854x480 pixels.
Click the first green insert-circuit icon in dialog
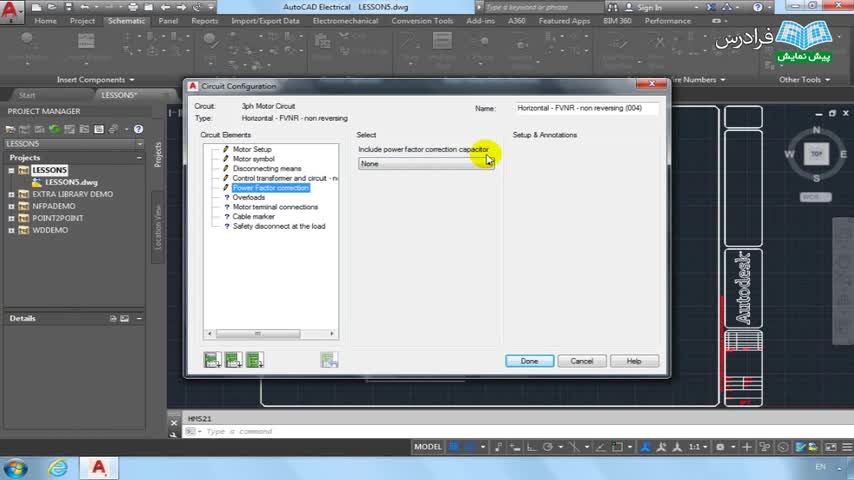212,360
